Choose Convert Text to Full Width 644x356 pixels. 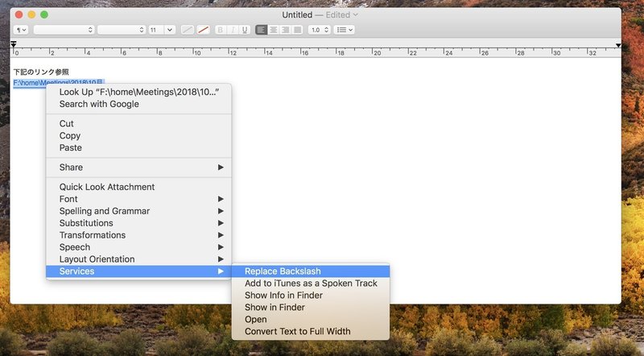[311, 331]
